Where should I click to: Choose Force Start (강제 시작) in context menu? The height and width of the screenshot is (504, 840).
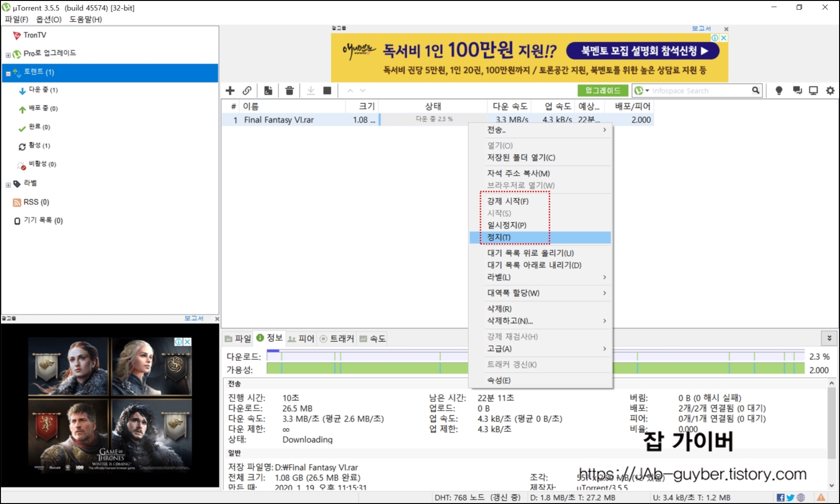(x=540, y=201)
